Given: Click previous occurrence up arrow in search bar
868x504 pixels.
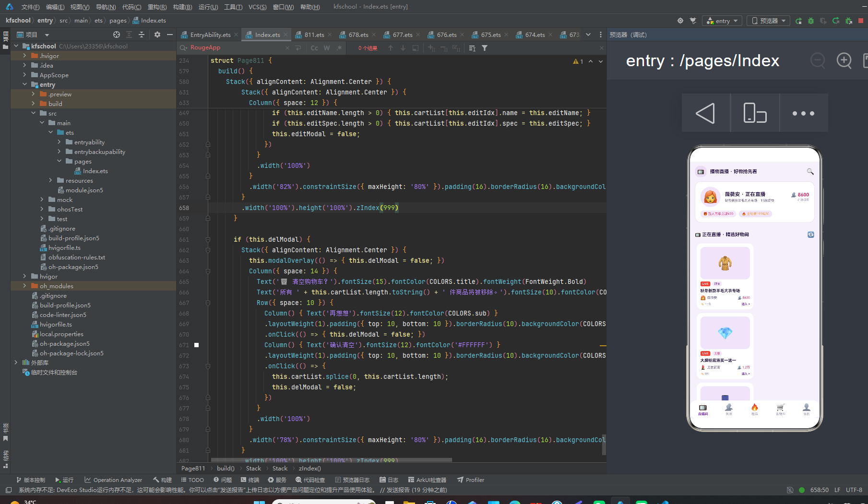Looking at the screenshot, I should click(x=391, y=48).
